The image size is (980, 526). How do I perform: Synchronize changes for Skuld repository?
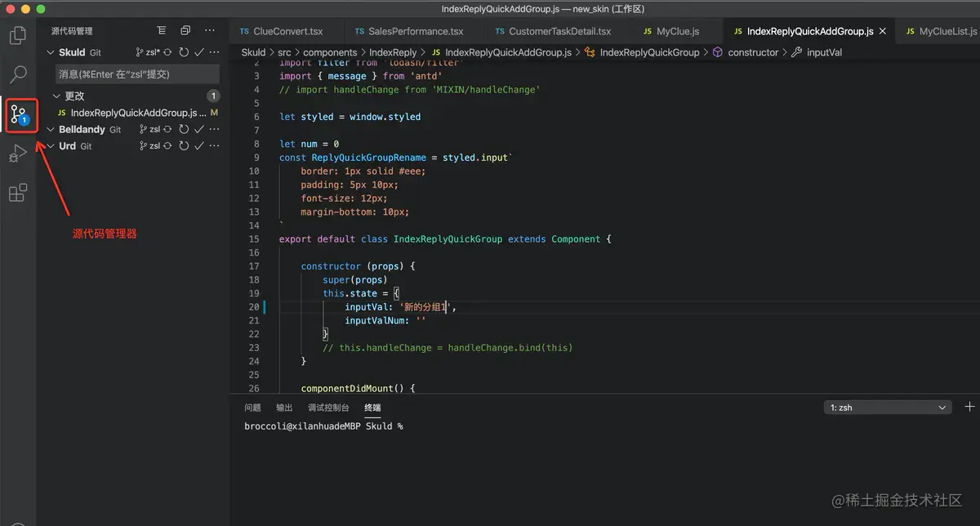[167, 52]
